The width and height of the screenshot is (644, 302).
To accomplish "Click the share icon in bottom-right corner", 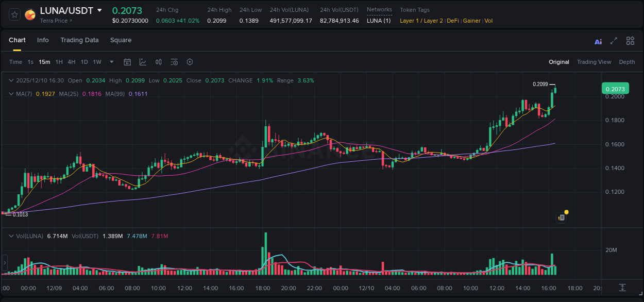I will tap(622, 288).
